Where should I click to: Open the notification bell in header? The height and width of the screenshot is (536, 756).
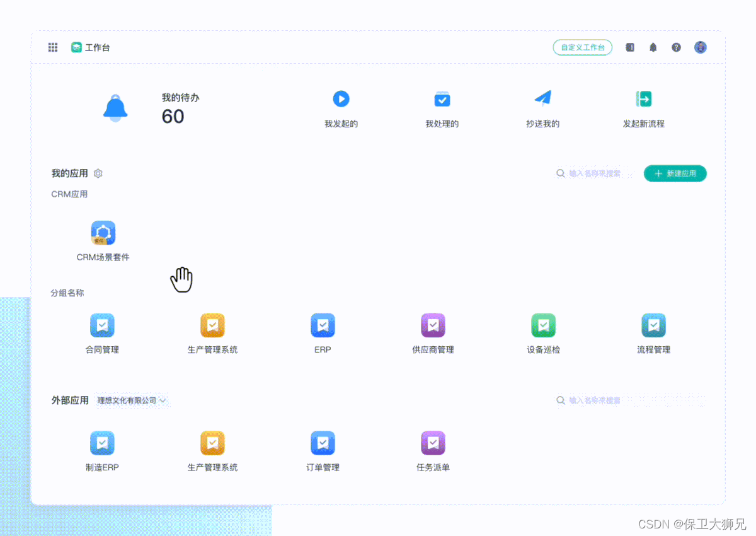pyautogui.click(x=653, y=47)
